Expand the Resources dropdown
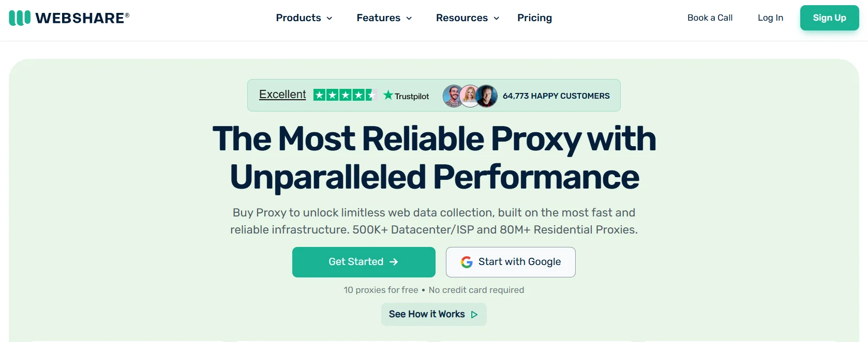The width and height of the screenshot is (868, 342). pyautogui.click(x=467, y=18)
